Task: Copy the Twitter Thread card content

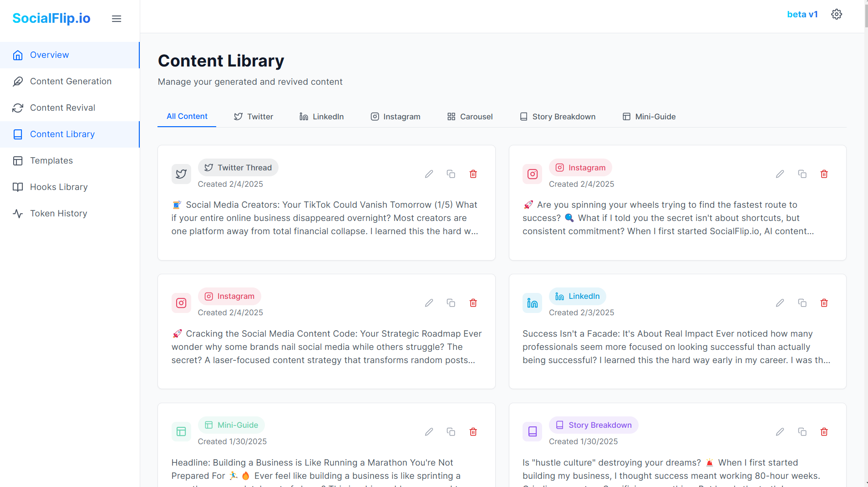Action: pyautogui.click(x=451, y=174)
